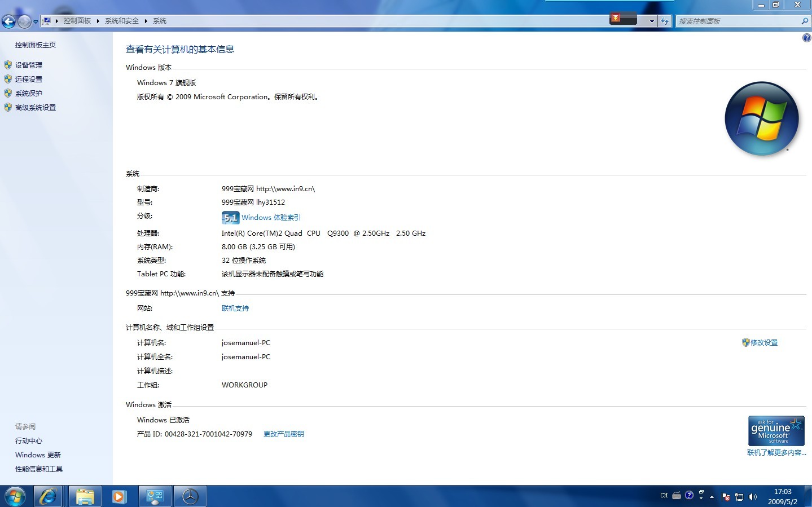This screenshot has height=507, width=812.
Task: Click the back navigation arrow button
Action: [x=8, y=21]
